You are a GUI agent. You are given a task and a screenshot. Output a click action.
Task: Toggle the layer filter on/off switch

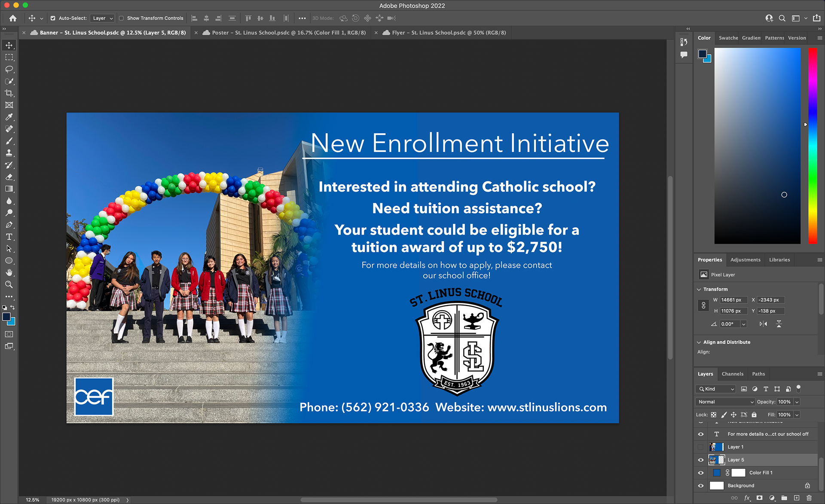tap(799, 388)
